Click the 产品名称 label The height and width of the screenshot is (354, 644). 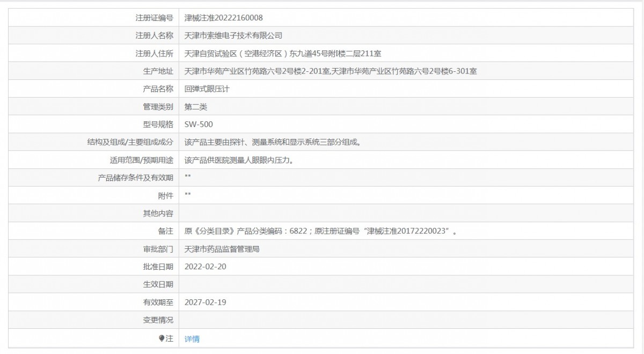coord(158,88)
